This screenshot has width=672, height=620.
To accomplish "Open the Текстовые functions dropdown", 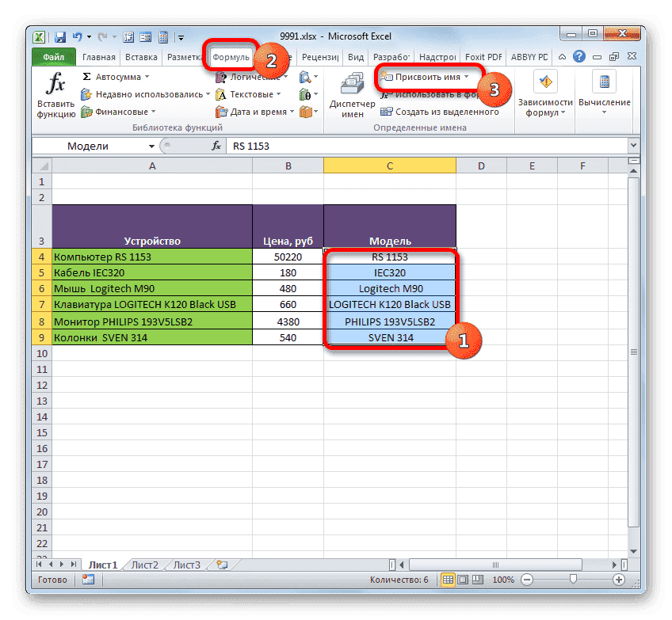I will (x=253, y=93).
